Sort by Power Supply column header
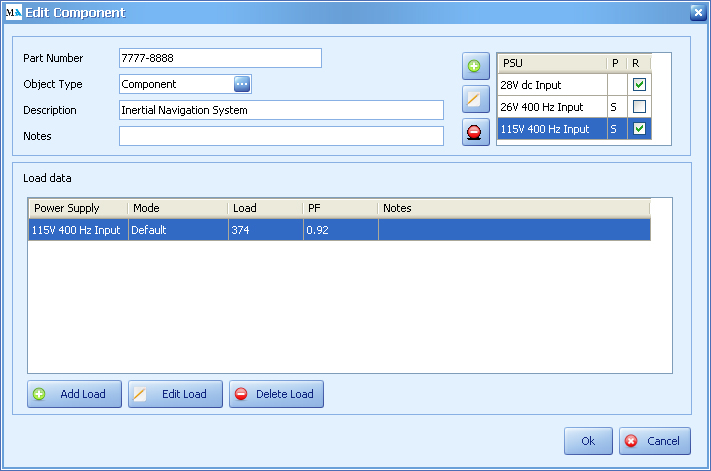 (x=77, y=208)
